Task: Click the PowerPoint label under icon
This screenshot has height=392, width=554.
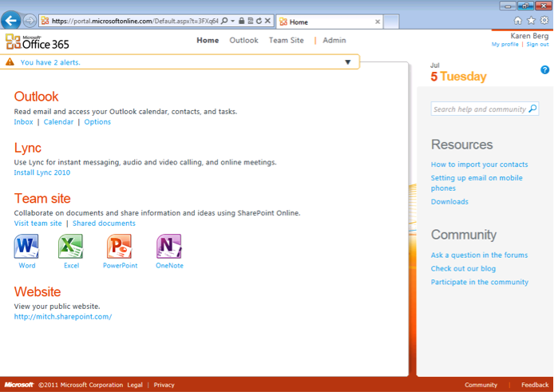Action: point(120,265)
